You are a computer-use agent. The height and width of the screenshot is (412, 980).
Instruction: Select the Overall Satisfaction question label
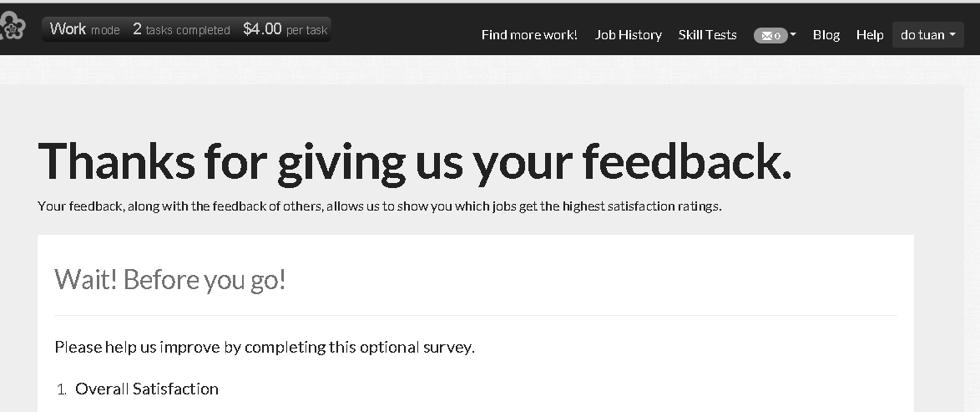(x=147, y=389)
